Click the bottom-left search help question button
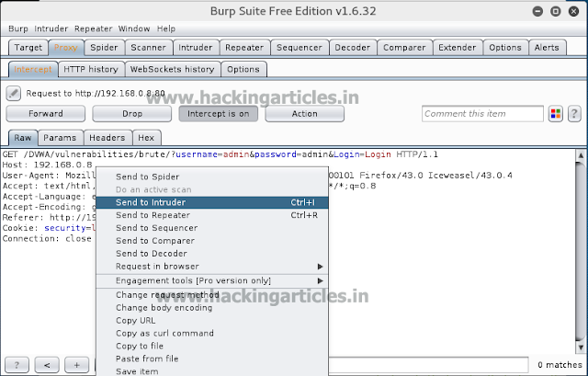 coord(17,365)
